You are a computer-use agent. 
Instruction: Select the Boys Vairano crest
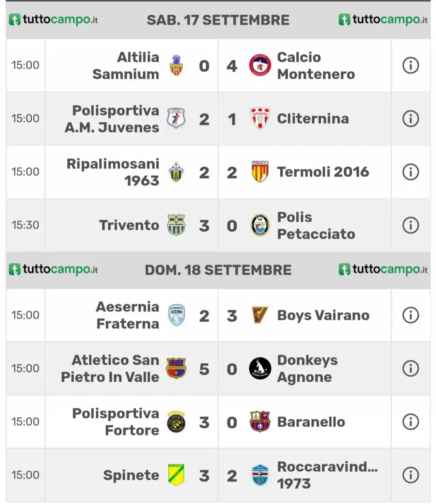(260, 315)
